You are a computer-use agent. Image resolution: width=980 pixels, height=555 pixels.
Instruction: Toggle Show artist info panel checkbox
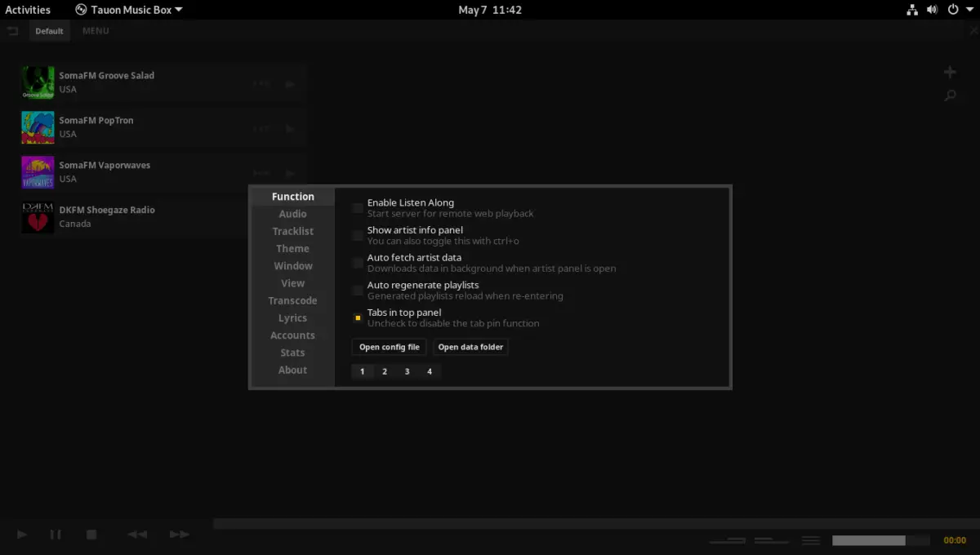pyautogui.click(x=358, y=235)
